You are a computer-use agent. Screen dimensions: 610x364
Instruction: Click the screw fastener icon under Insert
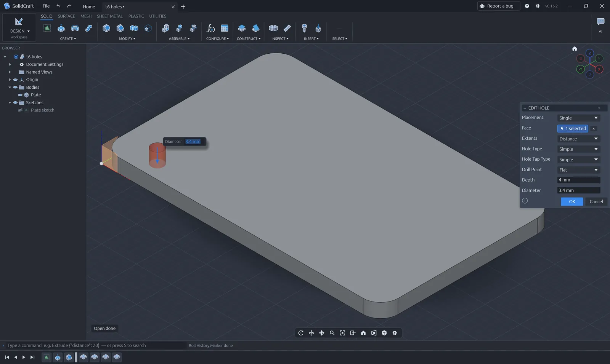pos(304,28)
